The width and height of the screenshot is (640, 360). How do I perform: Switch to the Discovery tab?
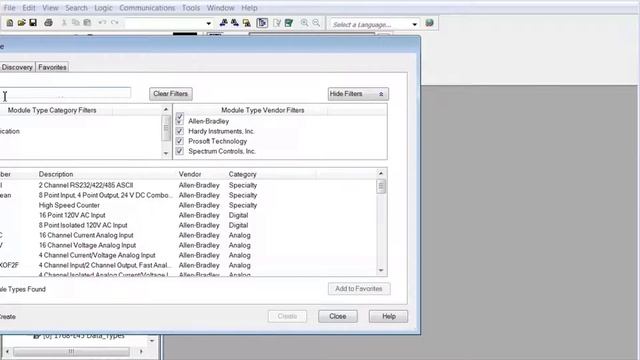click(x=17, y=67)
